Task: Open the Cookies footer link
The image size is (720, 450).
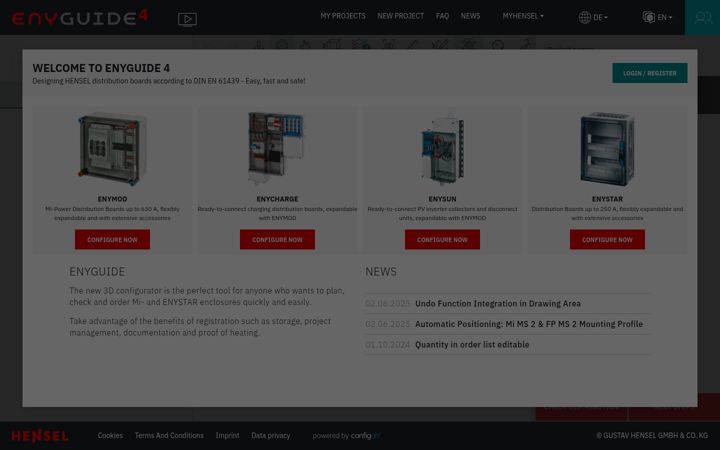Action: click(x=110, y=435)
